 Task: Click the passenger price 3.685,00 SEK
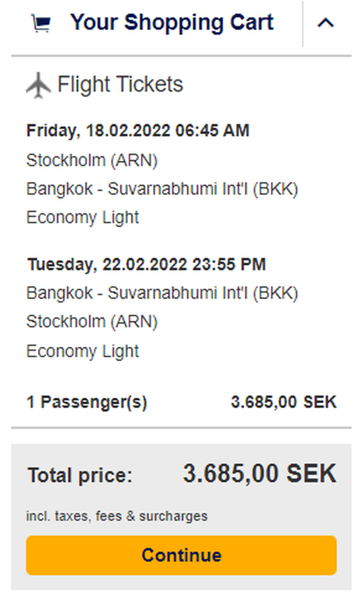[283, 402]
